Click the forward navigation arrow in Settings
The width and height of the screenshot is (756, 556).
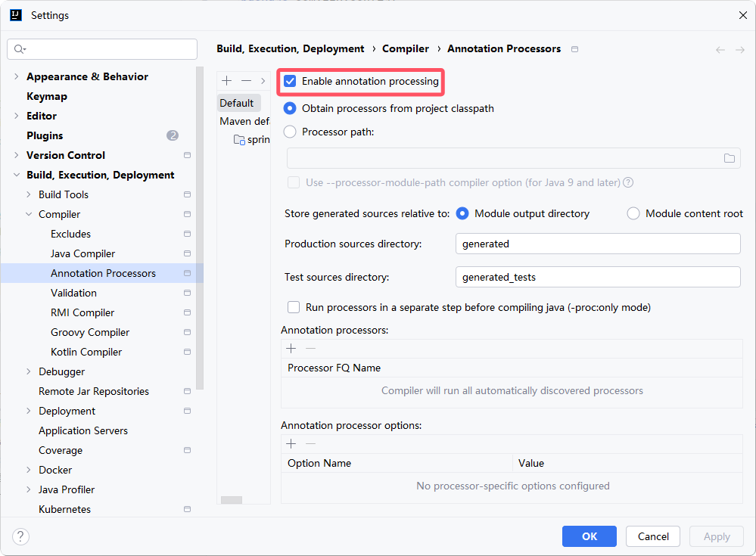tap(740, 50)
